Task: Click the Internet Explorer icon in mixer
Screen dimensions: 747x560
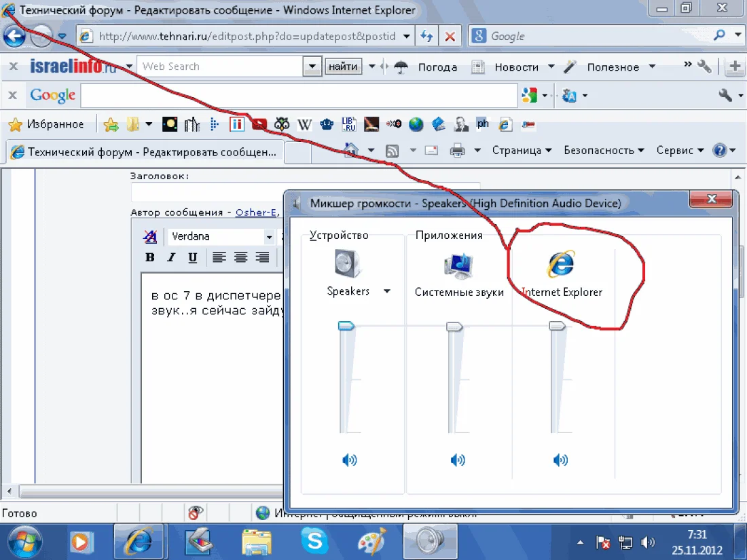Action: click(x=561, y=263)
